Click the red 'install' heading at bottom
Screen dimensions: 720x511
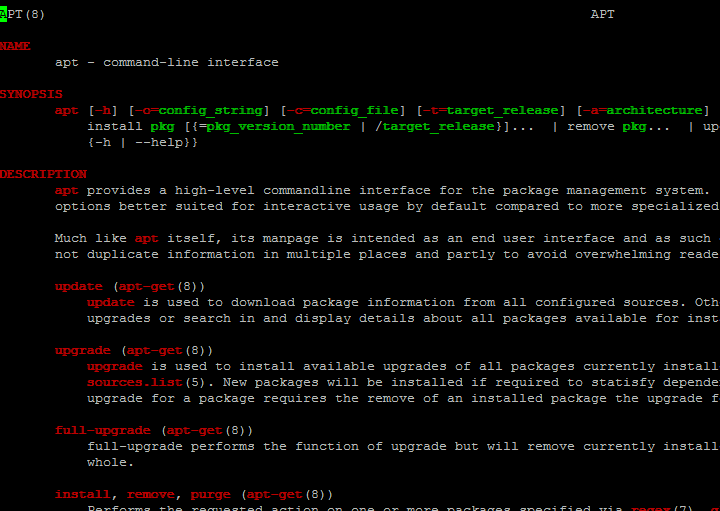point(83,494)
